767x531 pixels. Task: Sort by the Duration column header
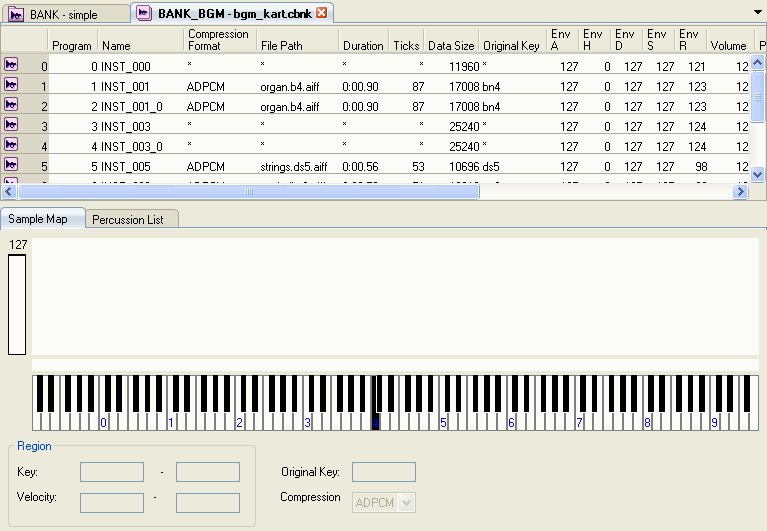(362, 46)
